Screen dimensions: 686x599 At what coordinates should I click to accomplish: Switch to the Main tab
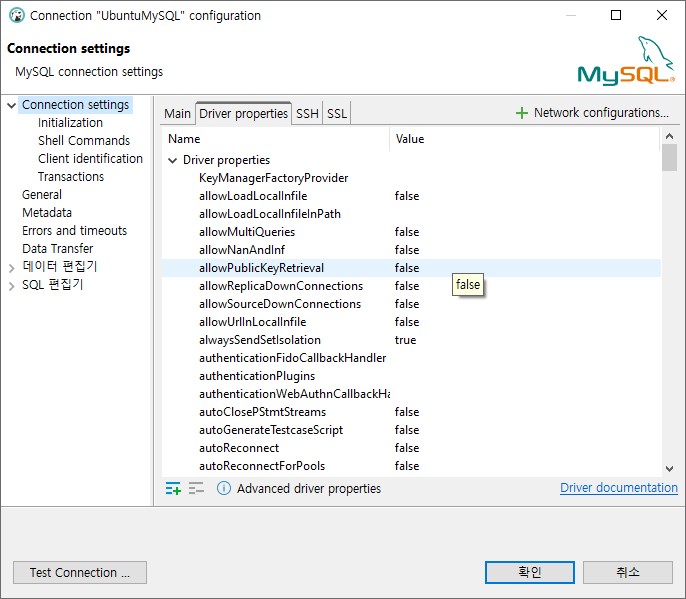click(178, 114)
